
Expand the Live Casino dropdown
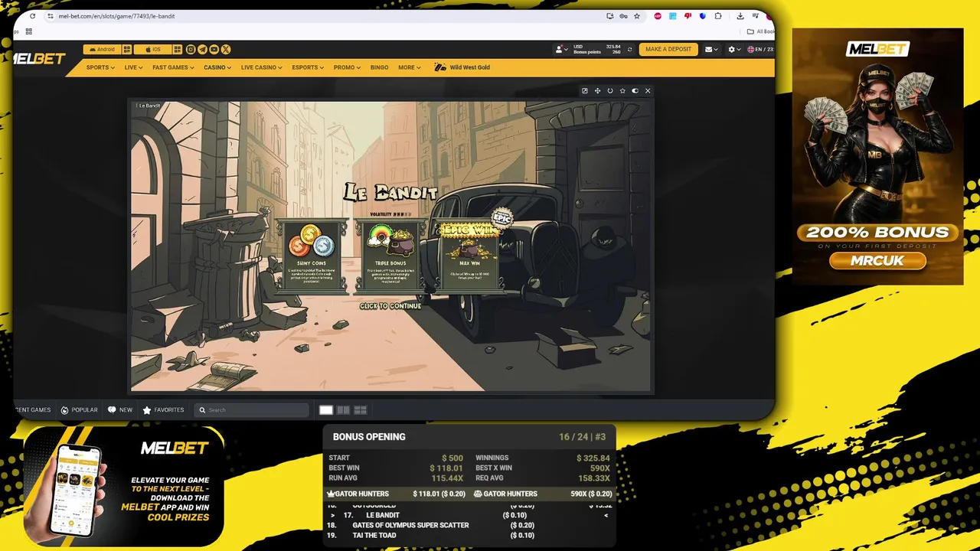tap(262, 67)
